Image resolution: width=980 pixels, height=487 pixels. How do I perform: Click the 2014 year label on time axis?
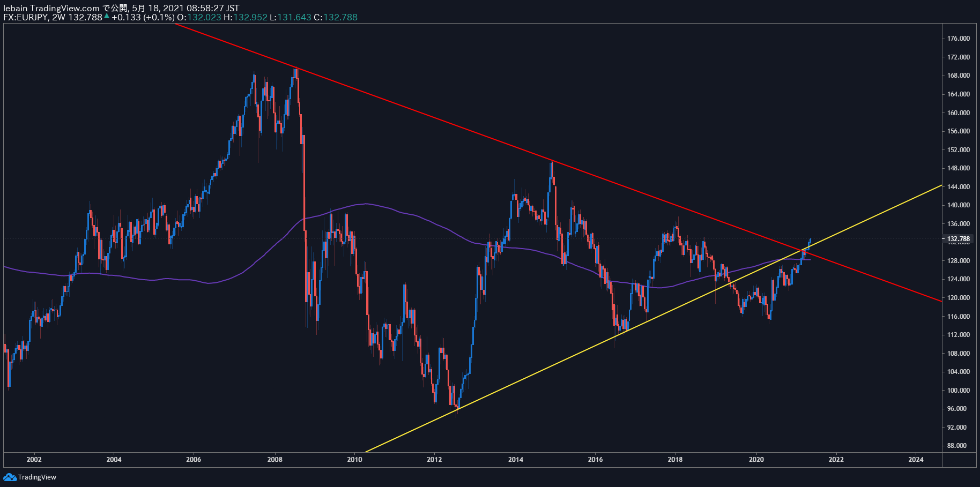click(x=516, y=459)
